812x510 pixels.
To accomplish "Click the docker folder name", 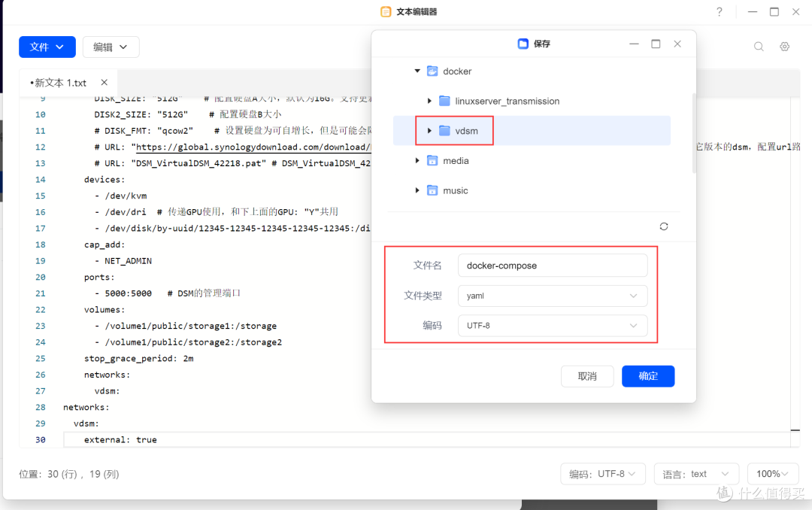I will point(457,71).
